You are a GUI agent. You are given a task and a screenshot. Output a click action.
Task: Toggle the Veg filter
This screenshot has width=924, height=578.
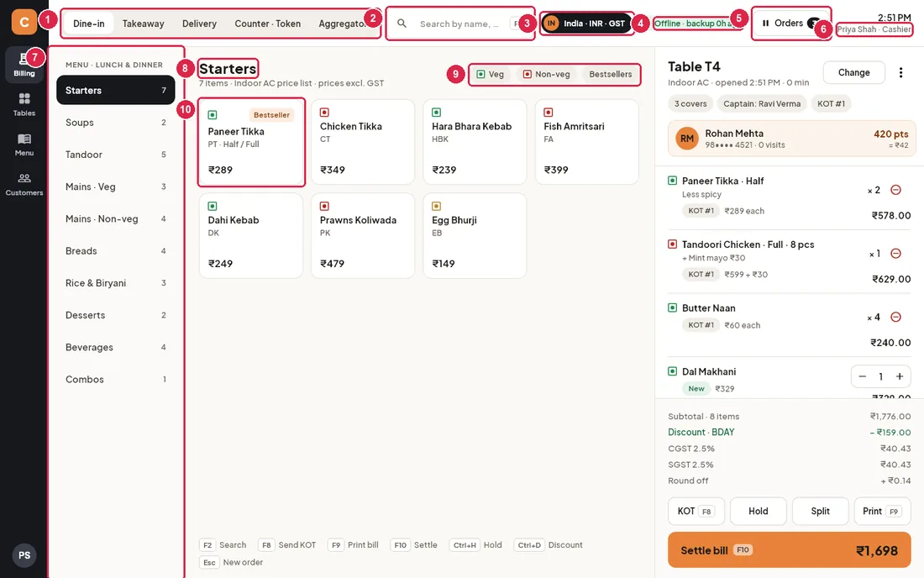pos(491,74)
